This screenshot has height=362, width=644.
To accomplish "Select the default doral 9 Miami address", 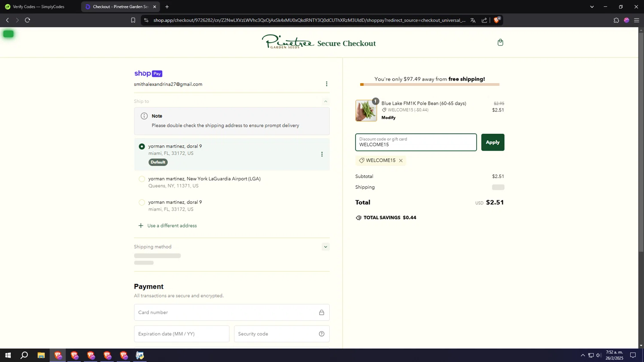I will (x=142, y=147).
